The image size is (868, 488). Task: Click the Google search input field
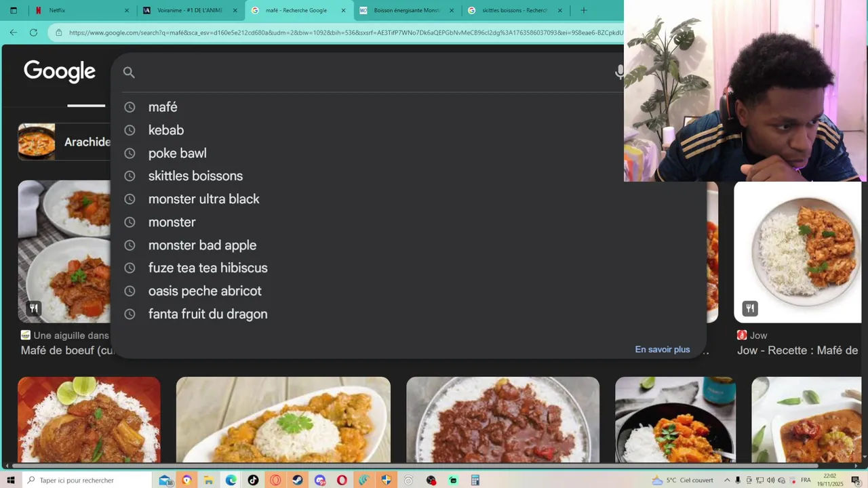pyautogui.click(x=373, y=73)
